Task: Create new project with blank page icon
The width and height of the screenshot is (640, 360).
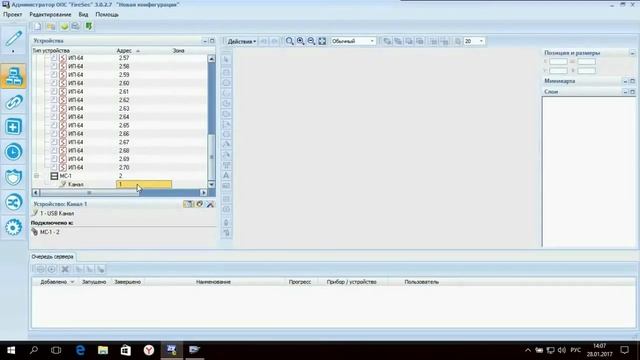Action: (38, 27)
